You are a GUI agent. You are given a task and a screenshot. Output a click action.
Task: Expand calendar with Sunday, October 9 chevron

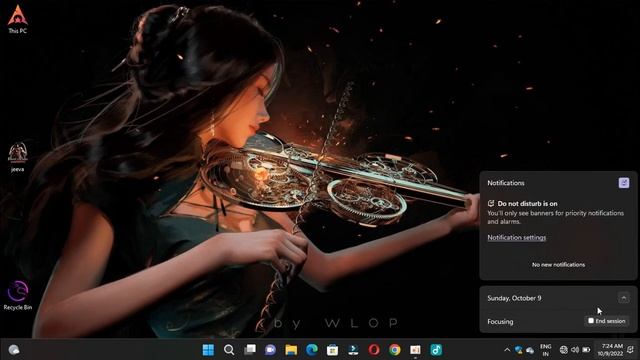624,298
